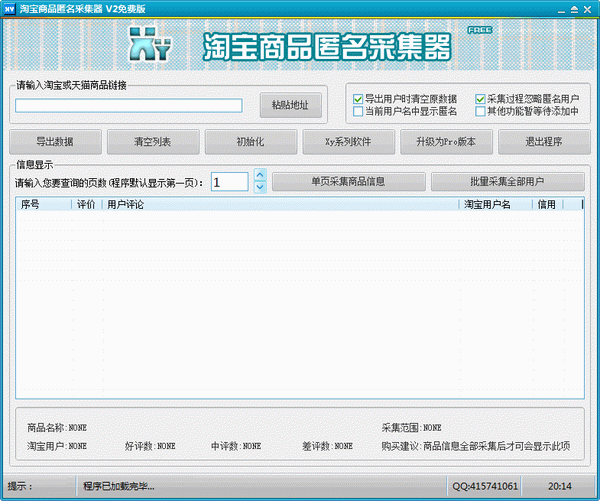
Task: Click the 初始化 button
Action: pyautogui.click(x=251, y=142)
